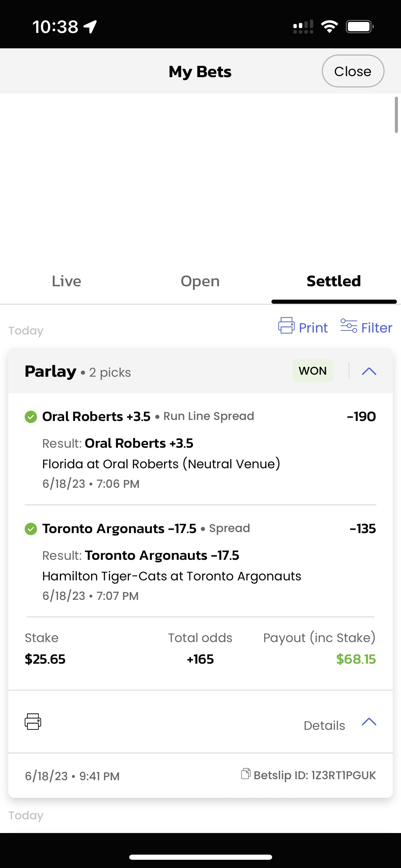This screenshot has height=868, width=401.
Task: Select the Settled tab
Action: (x=334, y=281)
